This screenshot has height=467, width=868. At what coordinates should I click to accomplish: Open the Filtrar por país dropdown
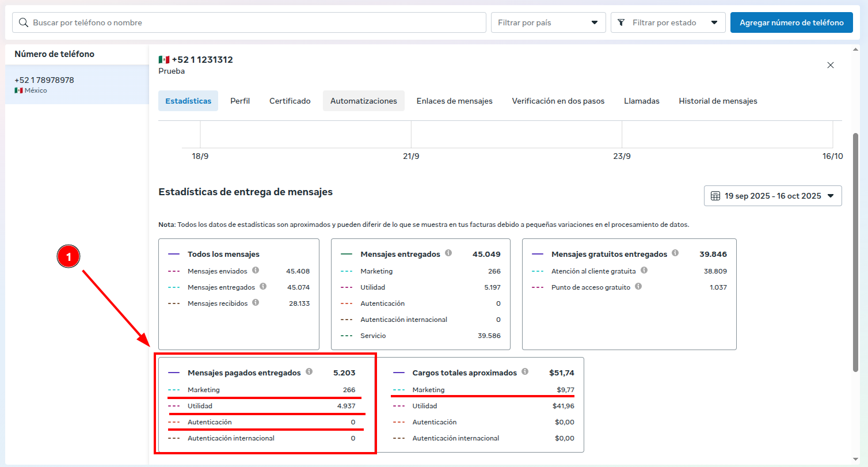548,22
